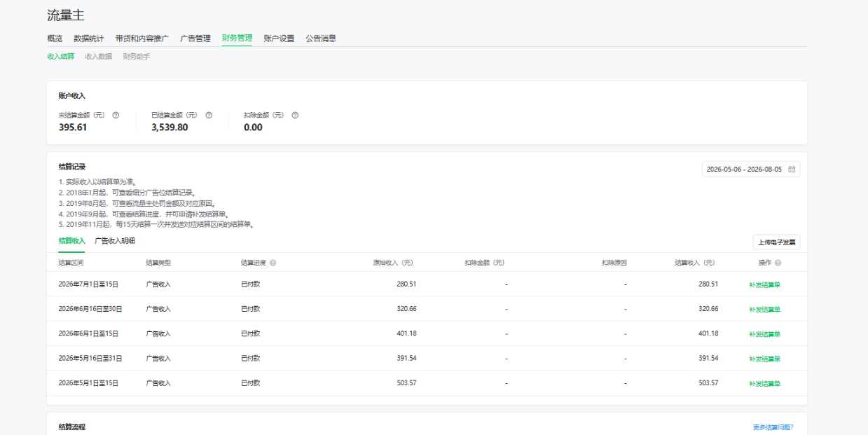Click 结算区间 cell 2026年5月1日至15日

(88, 383)
